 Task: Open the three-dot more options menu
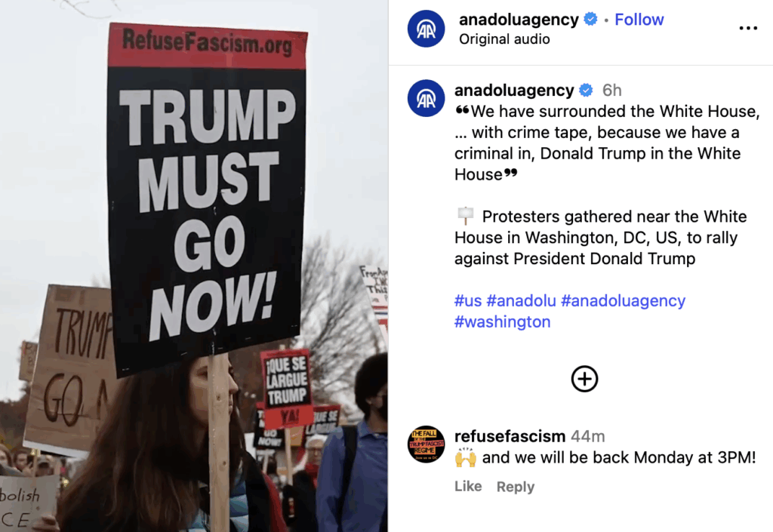[x=748, y=28]
